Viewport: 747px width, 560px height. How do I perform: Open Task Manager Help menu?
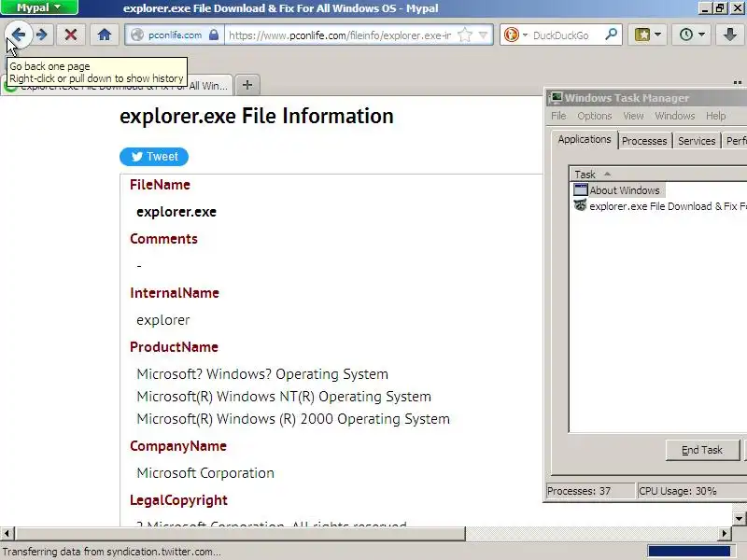[x=715, y=116]
